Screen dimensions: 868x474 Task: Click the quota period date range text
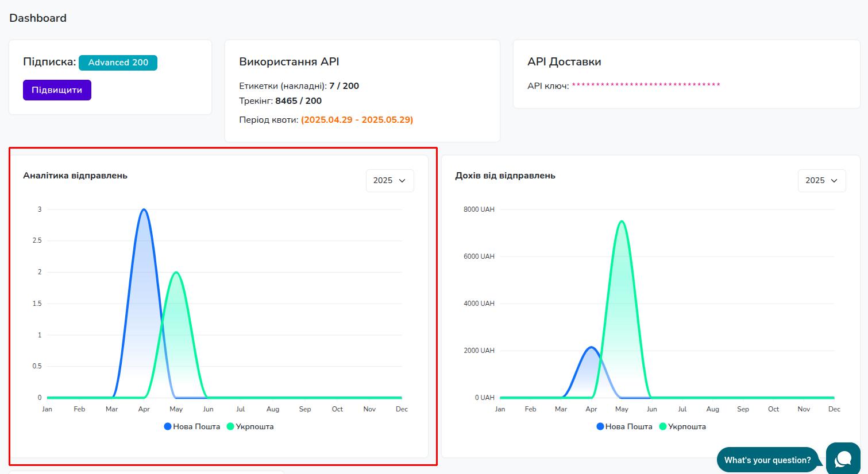point(357,120)
